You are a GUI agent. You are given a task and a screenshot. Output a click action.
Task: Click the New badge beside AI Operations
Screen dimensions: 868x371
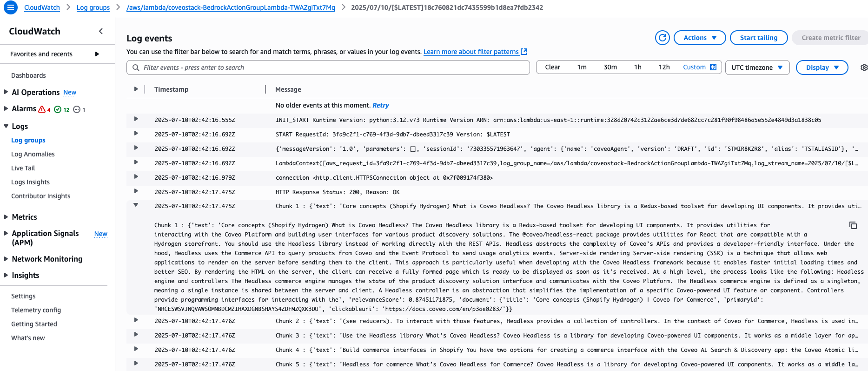click(x=70, y=93)
